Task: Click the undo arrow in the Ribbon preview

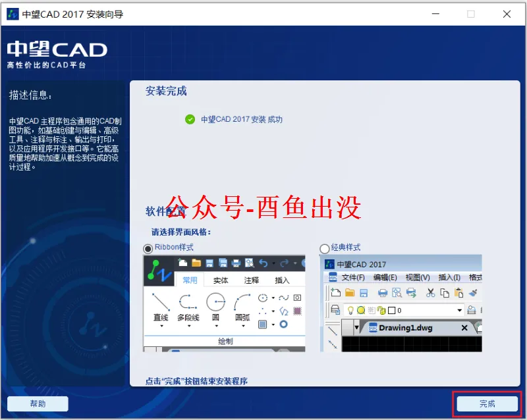Action: (x=263, y=263)
